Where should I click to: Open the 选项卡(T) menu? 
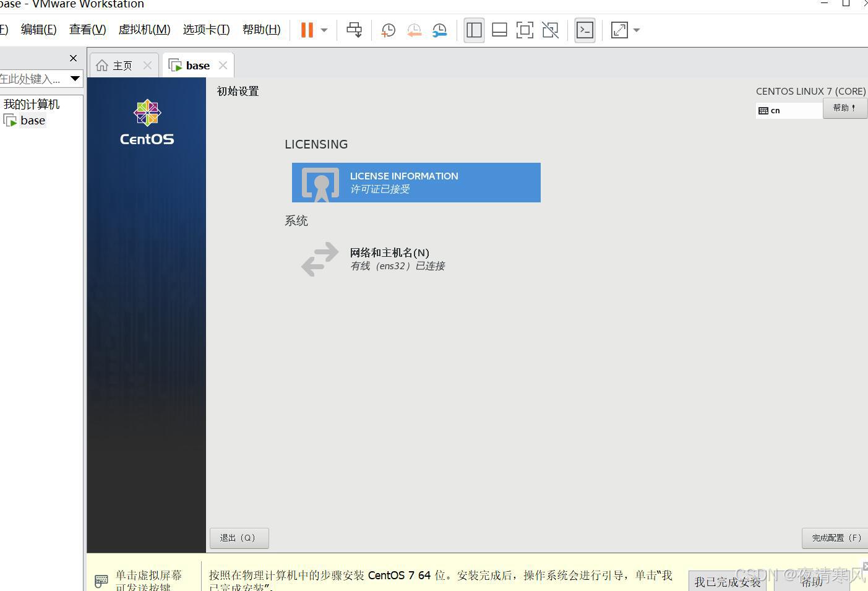(x=206, y=30)
